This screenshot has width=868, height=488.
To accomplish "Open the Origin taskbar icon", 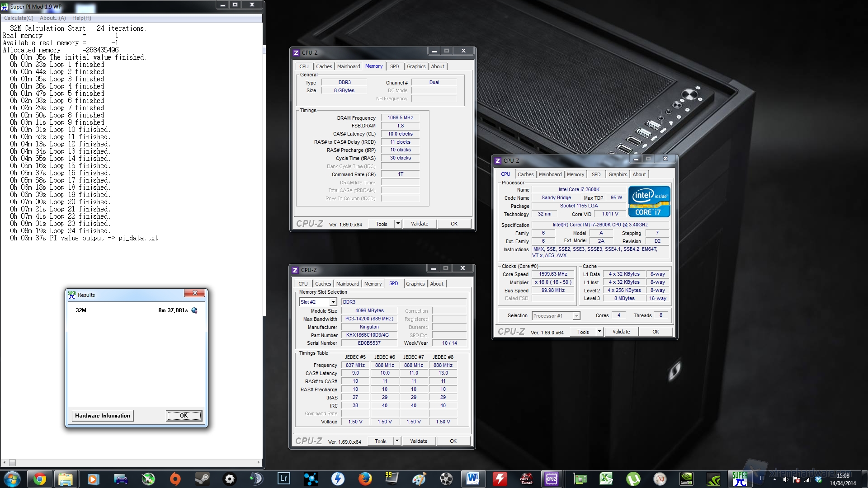I will [x=175, y=479].
